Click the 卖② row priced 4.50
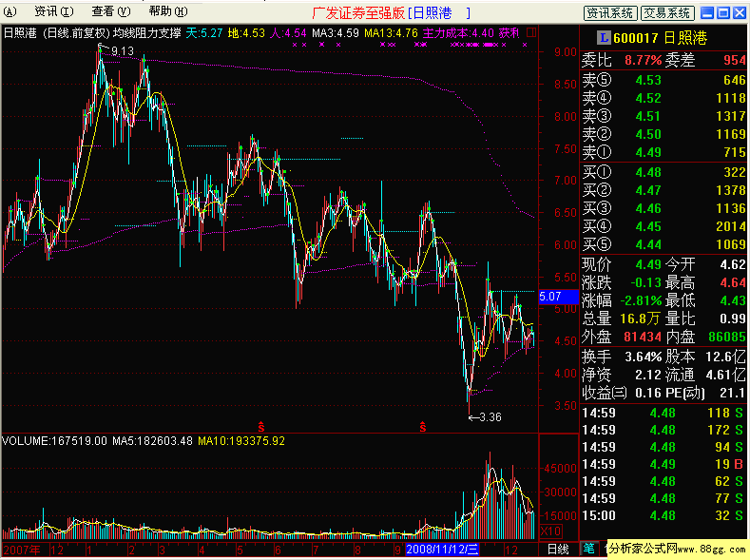 point(663,134)
